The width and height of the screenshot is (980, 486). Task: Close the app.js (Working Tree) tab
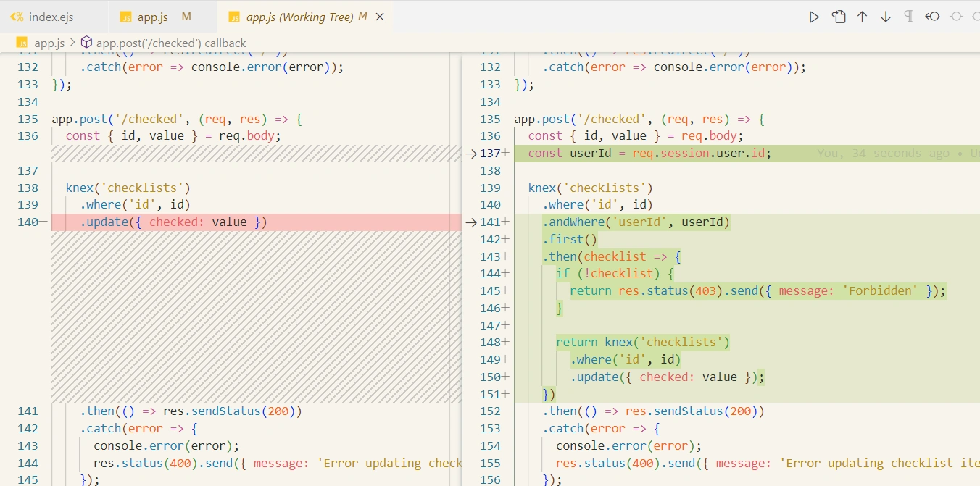coord(381,17)
